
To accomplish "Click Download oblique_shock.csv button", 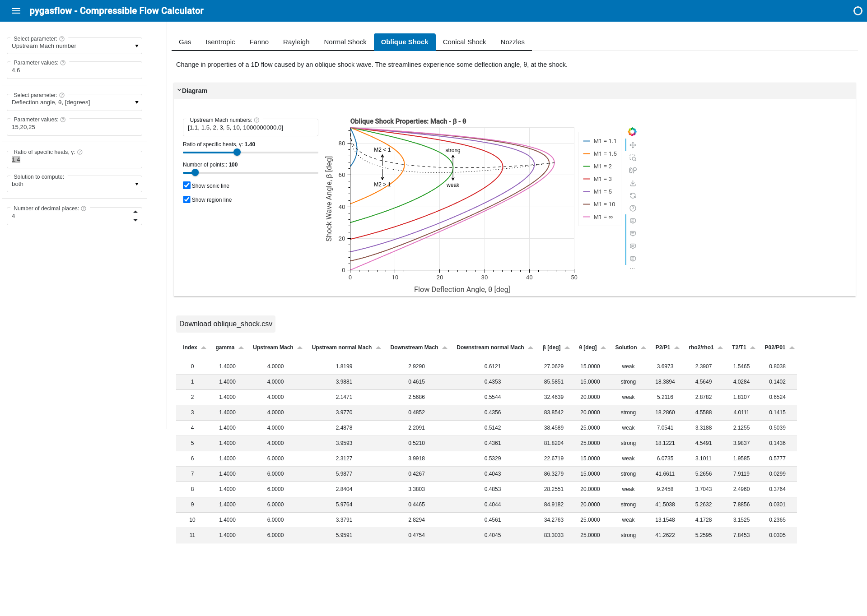I will pyautogui.click(x=226, y=324).
